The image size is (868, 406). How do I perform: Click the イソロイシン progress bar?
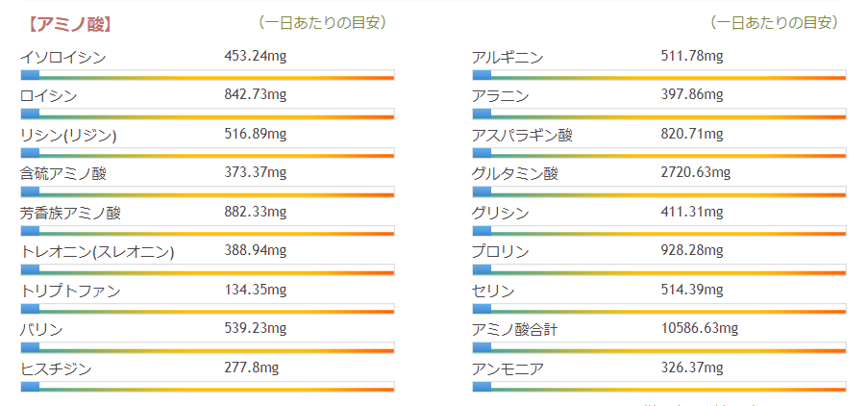tap(207, 75)
